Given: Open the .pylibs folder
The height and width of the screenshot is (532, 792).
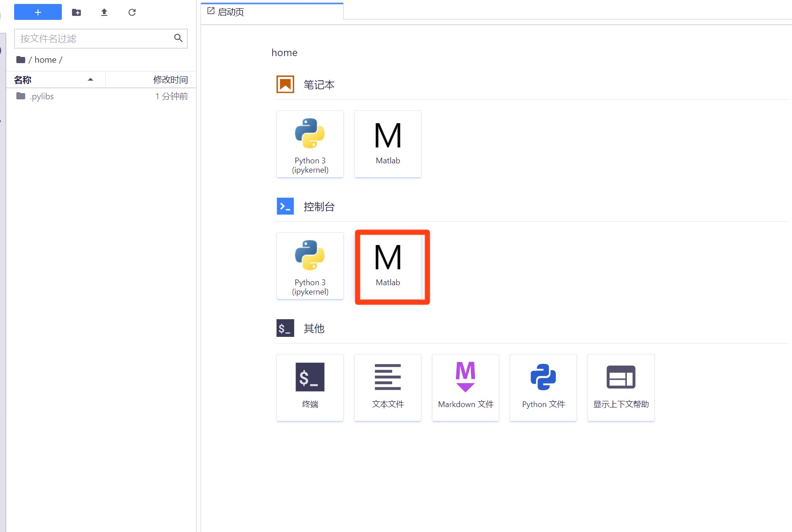Looking at the screenshot, I should point(42,96).
